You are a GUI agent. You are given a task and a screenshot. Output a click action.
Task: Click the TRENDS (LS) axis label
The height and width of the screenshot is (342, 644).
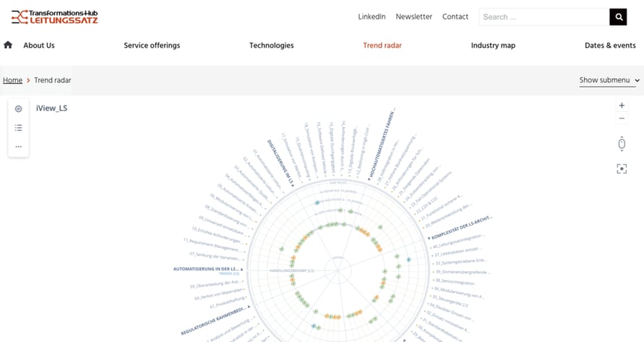229,273
